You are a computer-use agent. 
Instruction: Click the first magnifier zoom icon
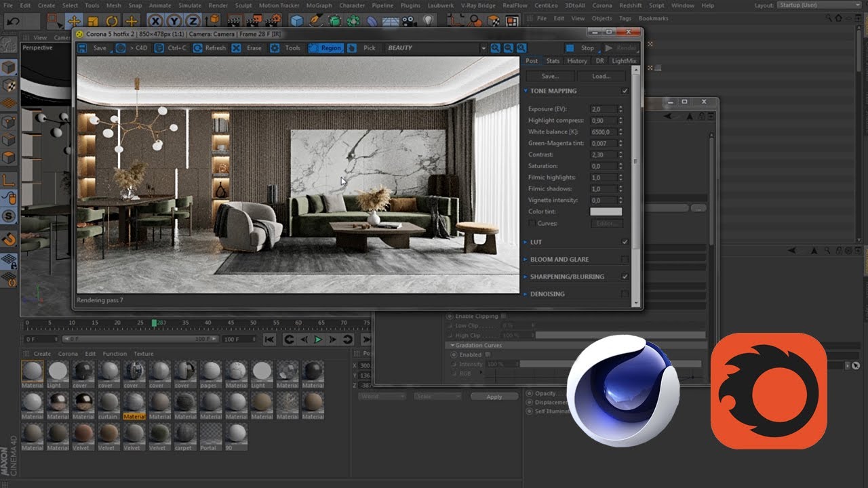point(496,48)
